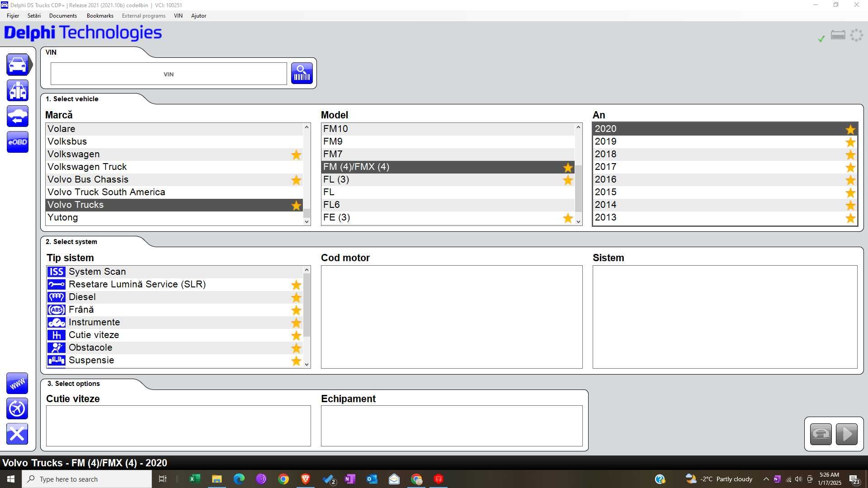Toggle favorite star for FL (3)
Image resolution: width=868 pixels, height=488 pixels.
click(x=568, y=180)
